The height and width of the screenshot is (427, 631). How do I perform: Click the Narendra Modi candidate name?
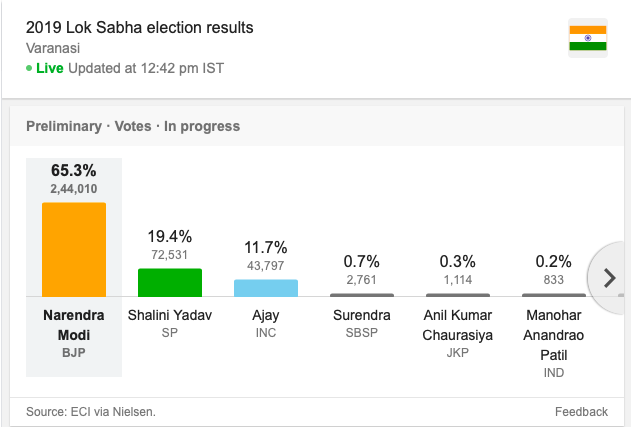[74, 325]
